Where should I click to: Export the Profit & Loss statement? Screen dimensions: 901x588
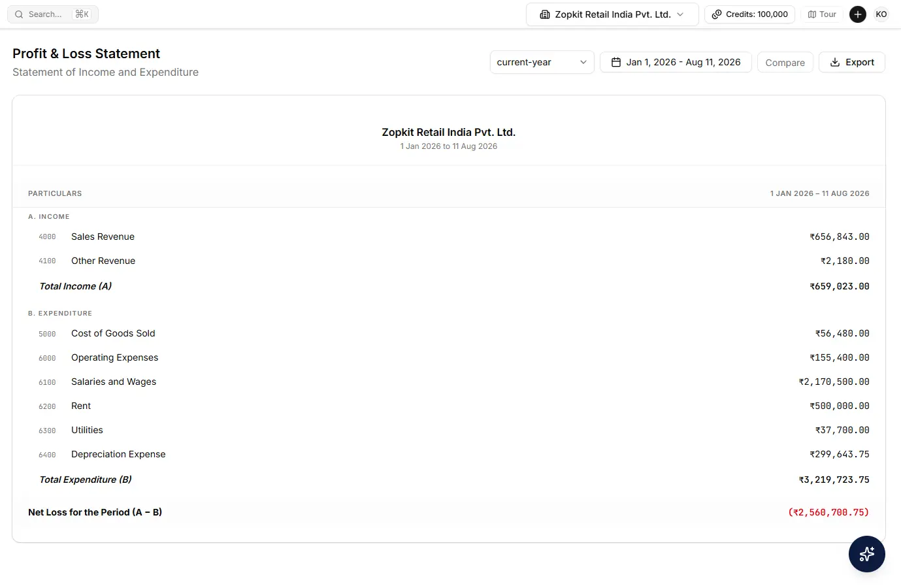click(x=851, y=62)
